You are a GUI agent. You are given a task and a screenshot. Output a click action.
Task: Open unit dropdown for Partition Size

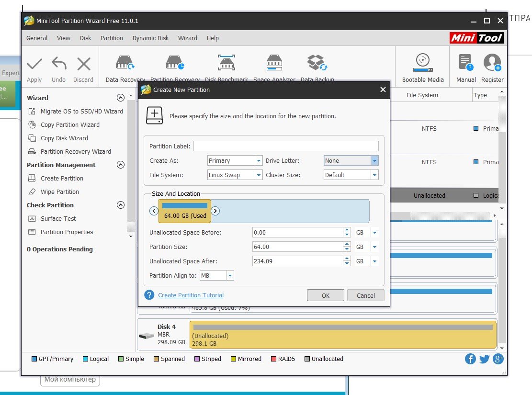pyautogui.click(x=374, y=247)
